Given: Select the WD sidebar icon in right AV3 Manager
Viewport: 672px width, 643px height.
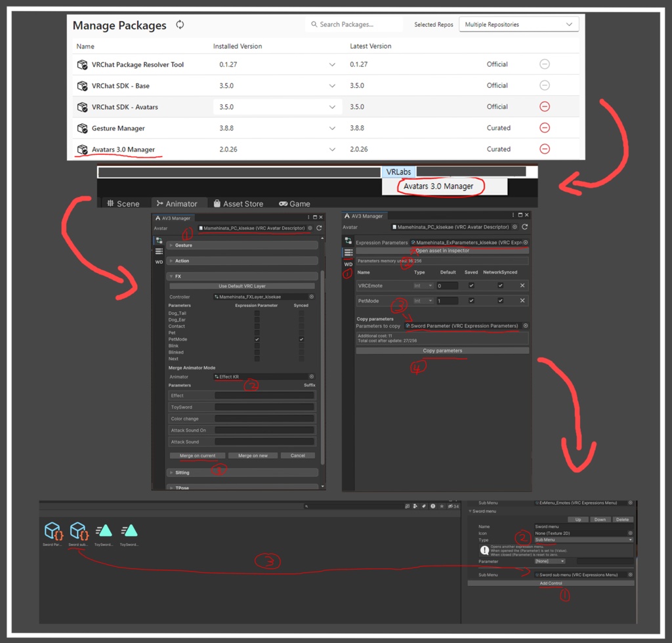Looking at the screenshot, I should [x=348, y=264].
